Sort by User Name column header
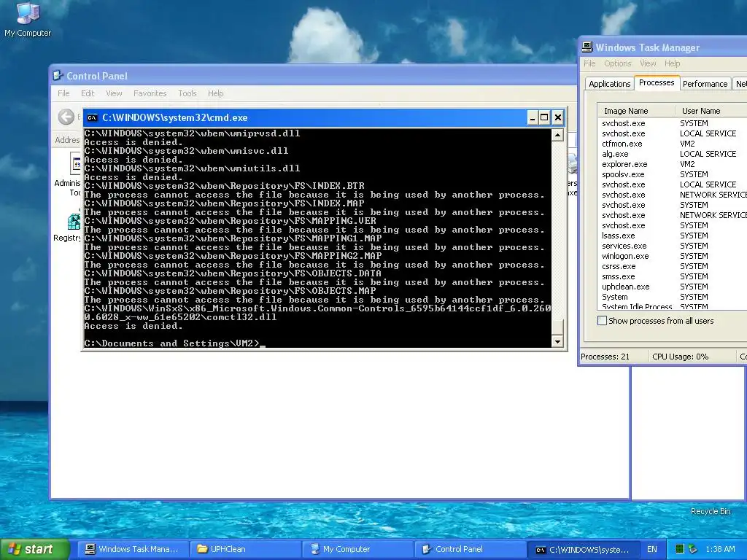Viewport: 747px width, 560px height. (x=711, y=111)
